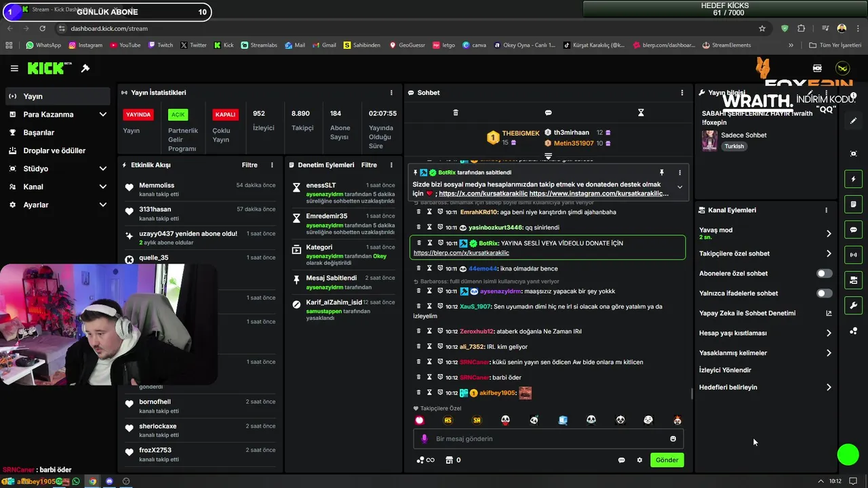Click the trash icon in chat toolbar
This screenshot has width=868, height=488.
pos(456,113)
